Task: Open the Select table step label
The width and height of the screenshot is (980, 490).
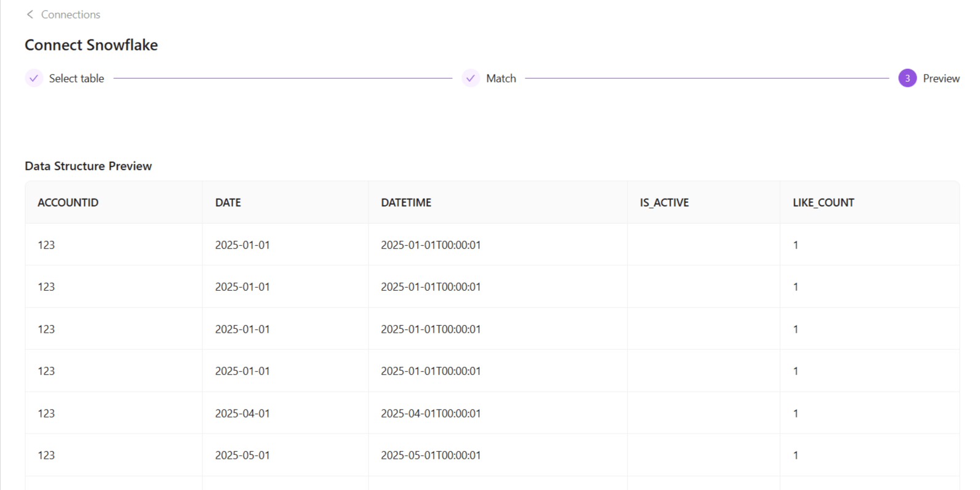Action: pos(76,78)
